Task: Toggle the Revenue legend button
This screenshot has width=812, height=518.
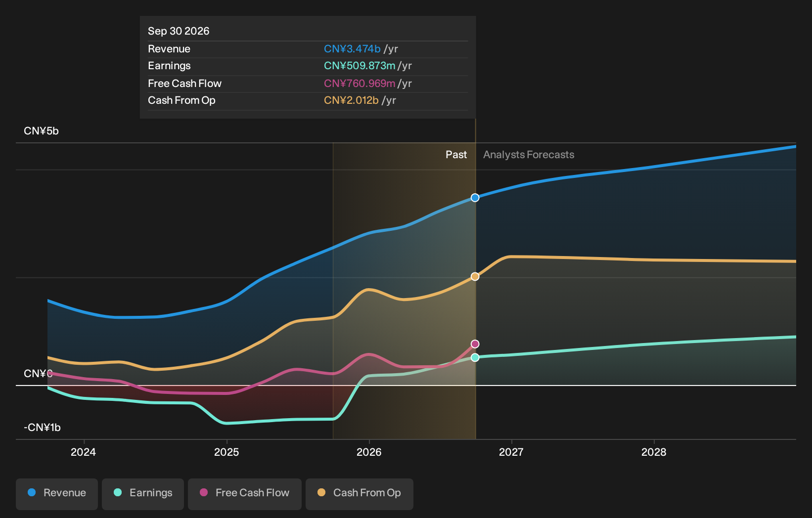Action: [x=57, y=494]
